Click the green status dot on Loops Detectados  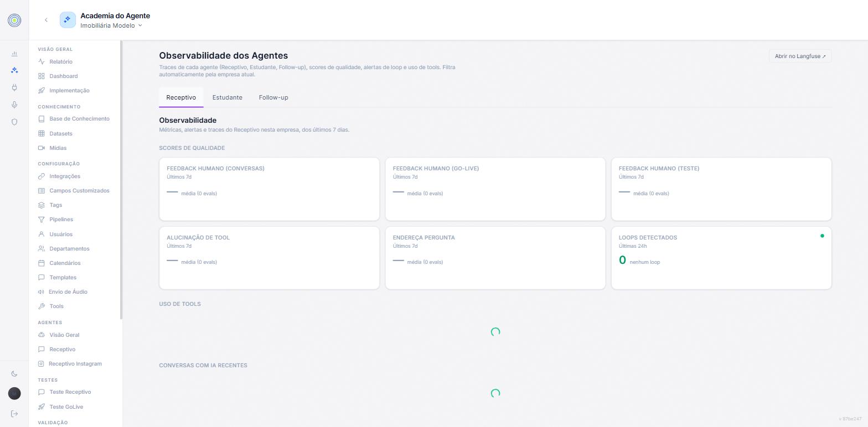point(822,236)
